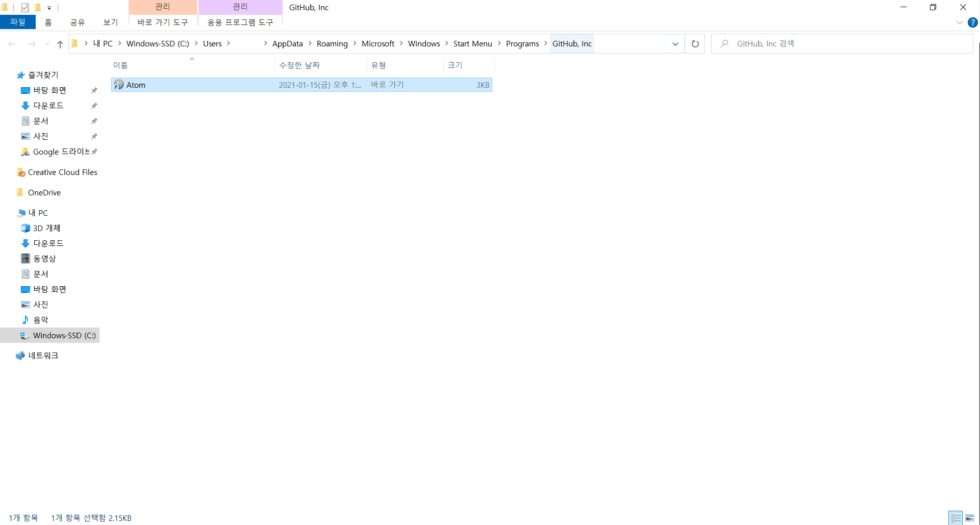Sort by the 수정한 날짜 column header
The height and width of the screenshot is (525, 980).
pyautogui.click(x=321, y=65)
